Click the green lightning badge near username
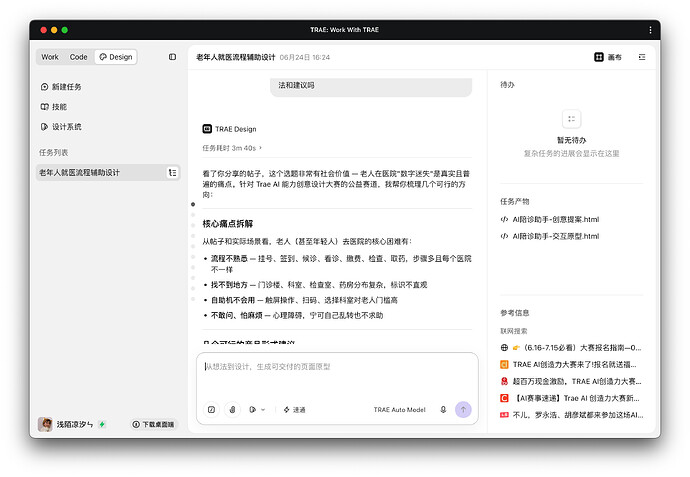 (102, 424)
